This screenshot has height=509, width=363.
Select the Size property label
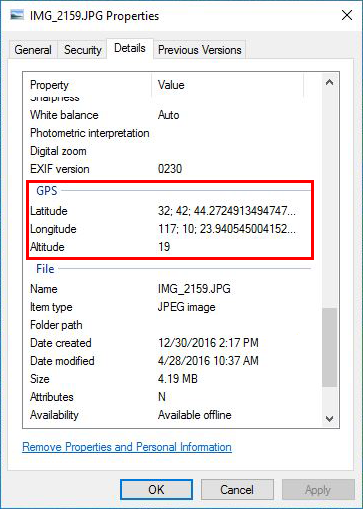click(40, 379)
